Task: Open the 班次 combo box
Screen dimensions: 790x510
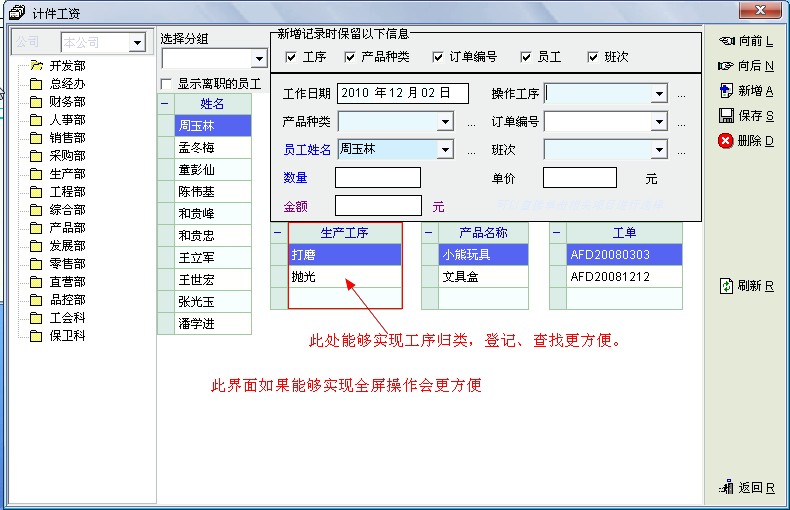Action: click(659, 151)
